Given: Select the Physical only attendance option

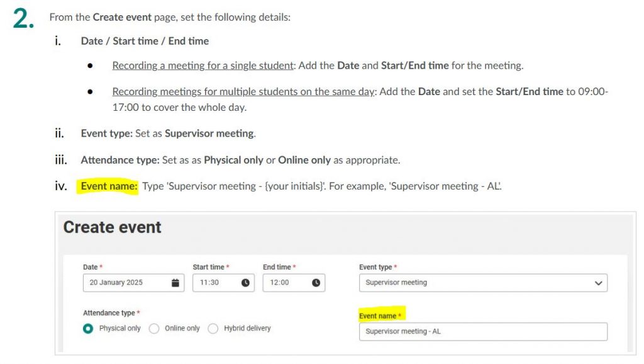Looking at the screenshot, I should tap(89, 328).
